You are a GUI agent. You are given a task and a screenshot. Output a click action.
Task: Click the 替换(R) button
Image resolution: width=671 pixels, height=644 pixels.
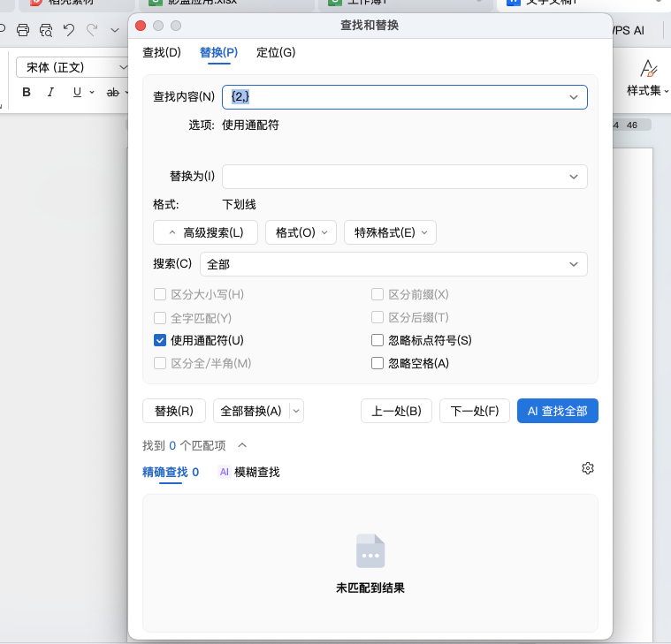coord(174,411)
